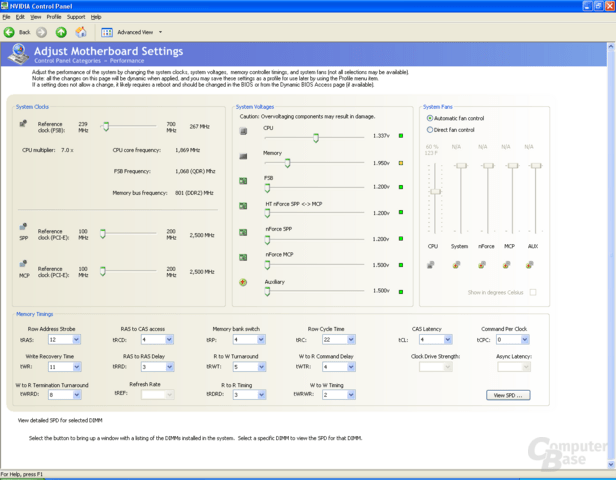This screenshot has height=480, width=616.
Task: Click the FSB voltage green status indicator
Action: click(401, 187)
